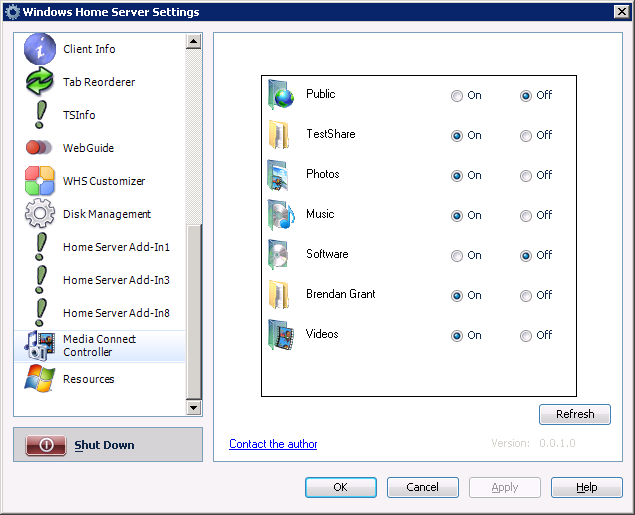The height and width of the screenshot is (515, 635).
Task: Click the Cancel button
Action: (422, 487)
